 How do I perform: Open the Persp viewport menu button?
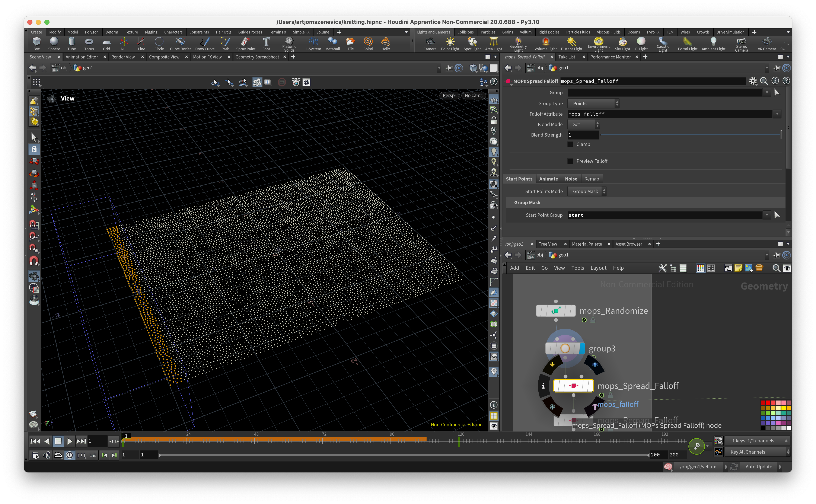pyautogui.click(x=449, y=96)
